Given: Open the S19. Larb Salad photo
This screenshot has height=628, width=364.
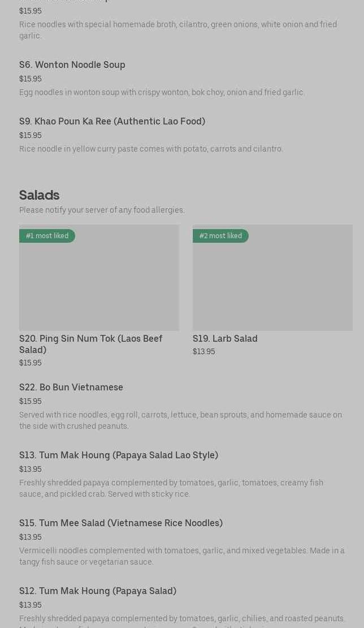Looking at the screenshot, I should (x=272, y=283).
